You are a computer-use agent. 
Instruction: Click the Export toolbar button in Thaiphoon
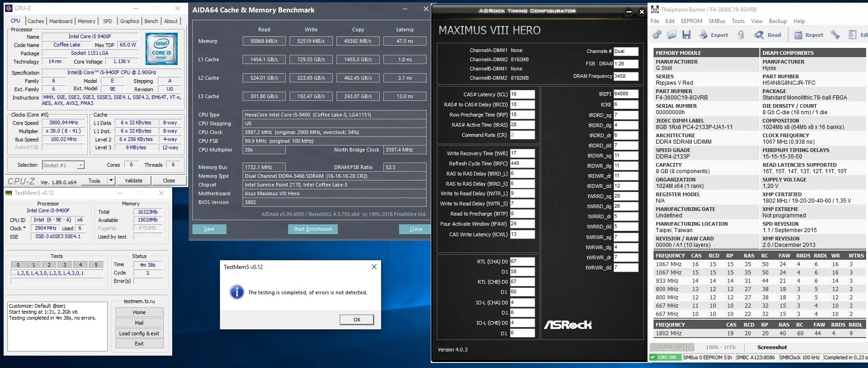point(714,35)
